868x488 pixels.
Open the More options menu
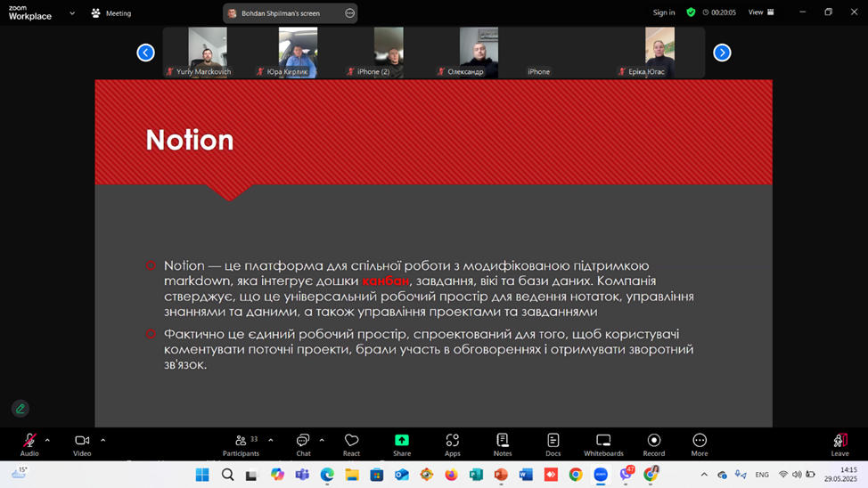(x=700, y=445)
